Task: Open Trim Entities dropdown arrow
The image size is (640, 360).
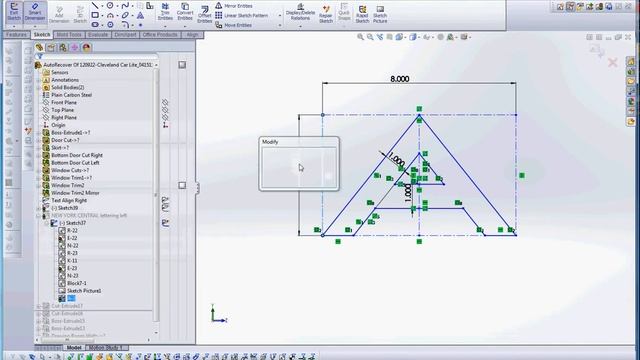Action: (165, 27)
